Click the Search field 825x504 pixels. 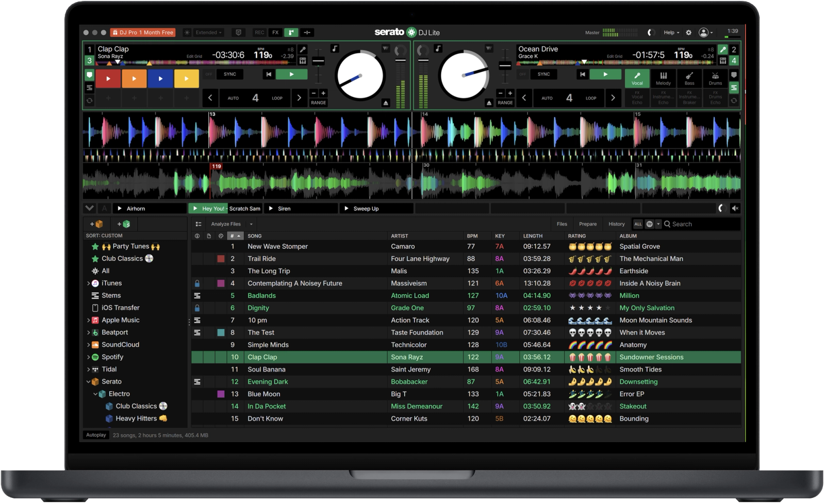(x=701, y=224)
